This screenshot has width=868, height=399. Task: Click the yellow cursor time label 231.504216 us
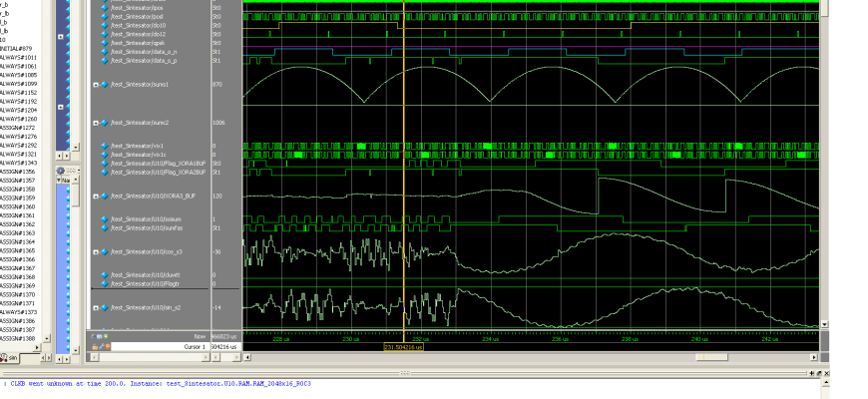[x=402, y=347]
